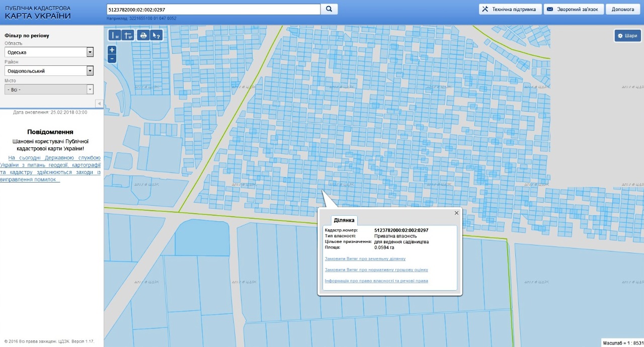Open Зворотний зв'язок feedback form
This screenshot has width=644, height=347.
(x=574, y=9)
